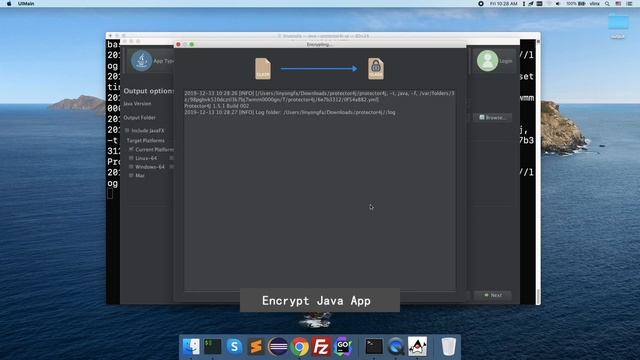Click the Encrypting window title bar
640x360 pixels.
[x=320, y=44]
